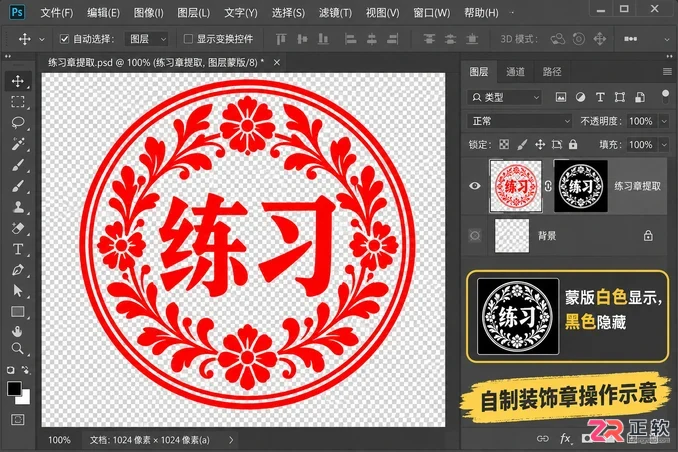Open the 编辑(E) menu
This screenshot has height=452, width=678.
point(103,13)
